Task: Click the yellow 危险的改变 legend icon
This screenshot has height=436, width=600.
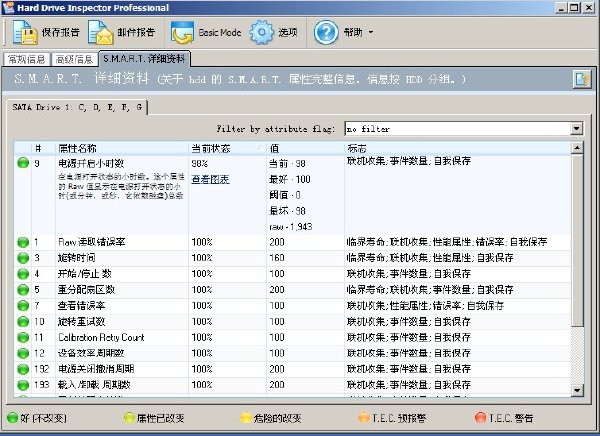Action: pos(246,418)
